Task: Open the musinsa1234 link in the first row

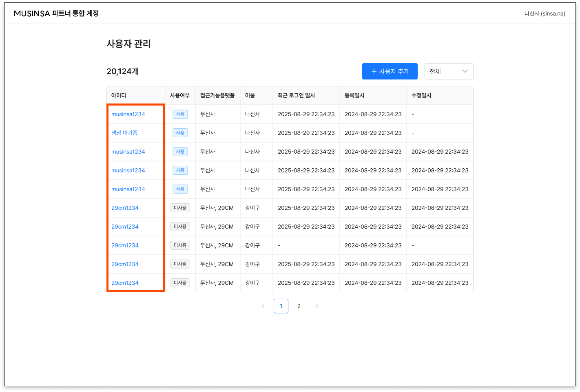Action: (128, 114)
